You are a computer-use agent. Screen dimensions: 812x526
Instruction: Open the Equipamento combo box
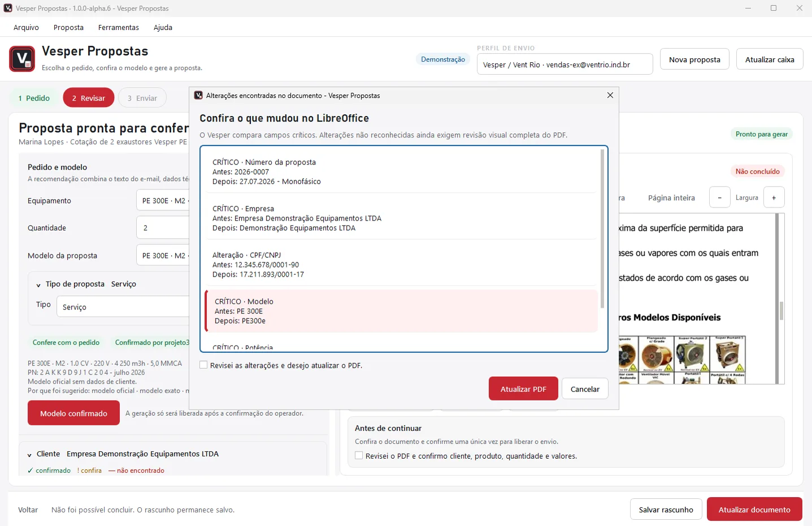tap(163, 201)
